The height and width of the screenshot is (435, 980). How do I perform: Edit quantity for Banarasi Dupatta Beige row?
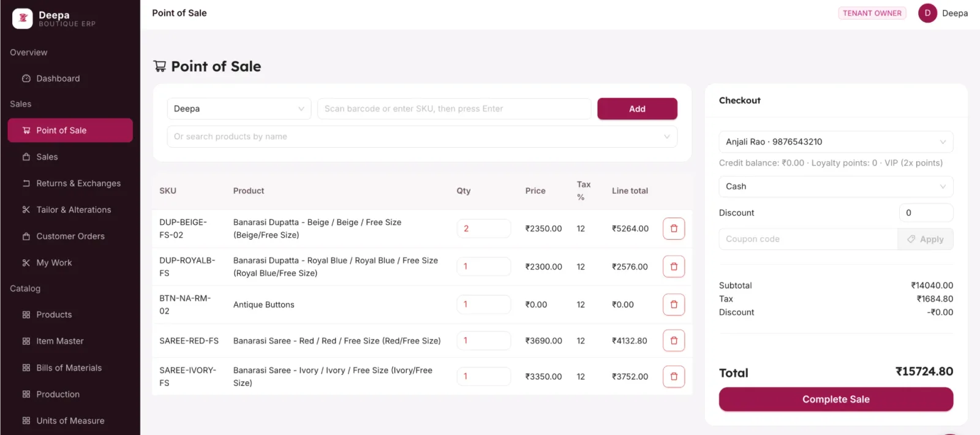click(484, 229)
